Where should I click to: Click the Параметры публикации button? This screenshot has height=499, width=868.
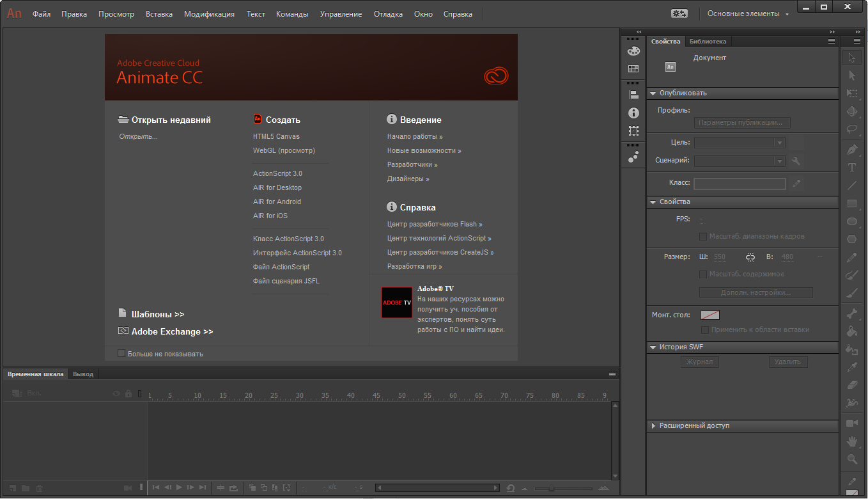click(742, 123)
